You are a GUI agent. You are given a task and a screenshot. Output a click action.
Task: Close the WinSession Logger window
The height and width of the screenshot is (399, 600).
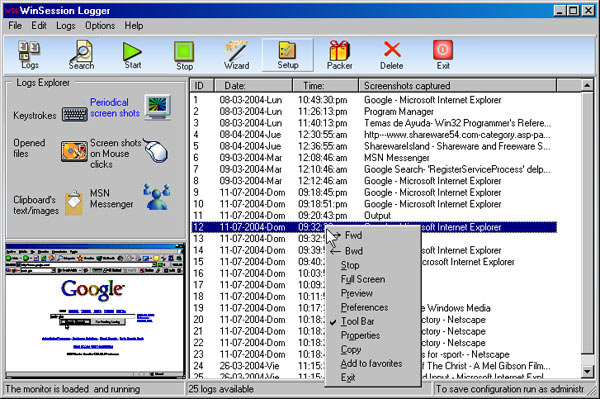point(588,10)
